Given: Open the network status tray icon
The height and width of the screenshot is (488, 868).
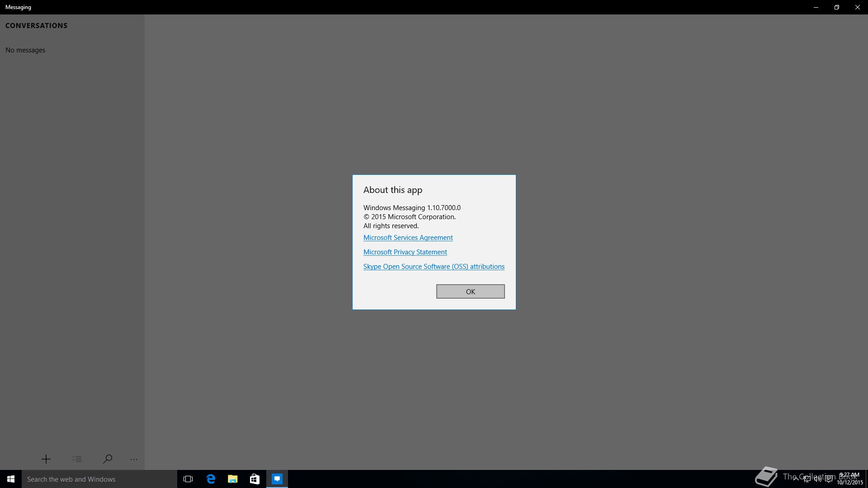Looking at the screenshot, I should (807, 479).
